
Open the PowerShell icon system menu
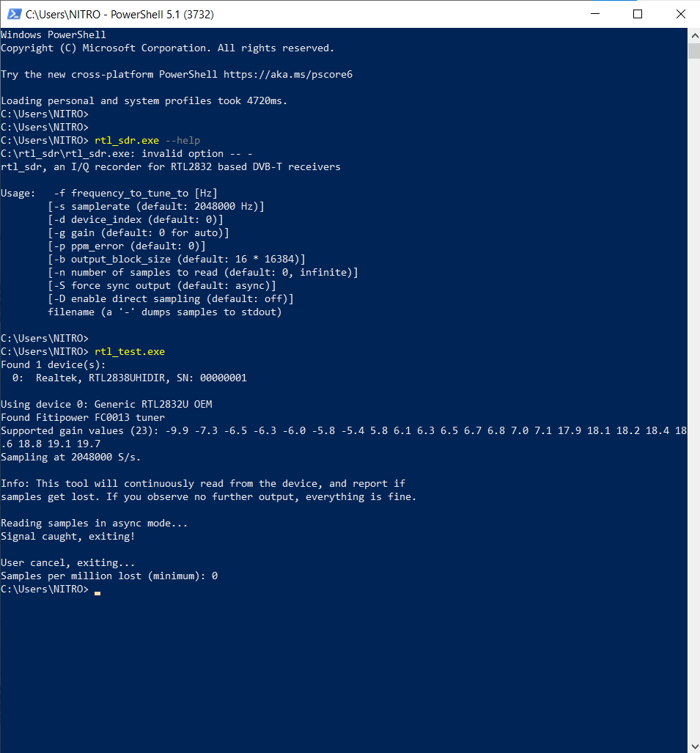14,14
